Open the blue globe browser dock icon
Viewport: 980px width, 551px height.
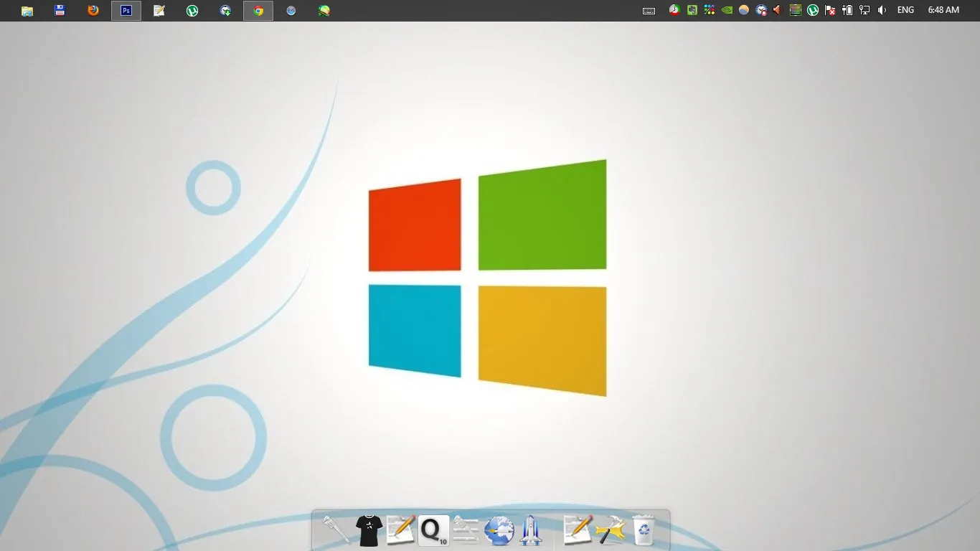499,531
